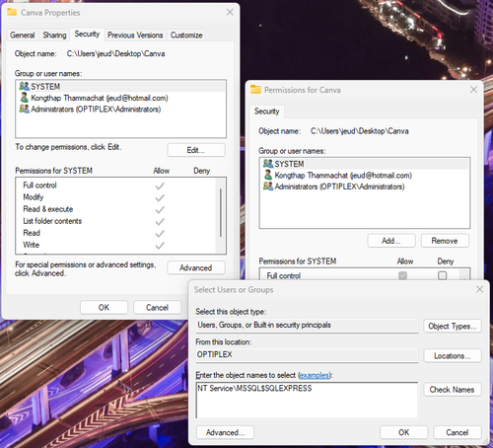Click the Canva Properties folder title icon
The width and height of the screenshot is (493, 448).
pyautogui.click(x=12, y=12)
